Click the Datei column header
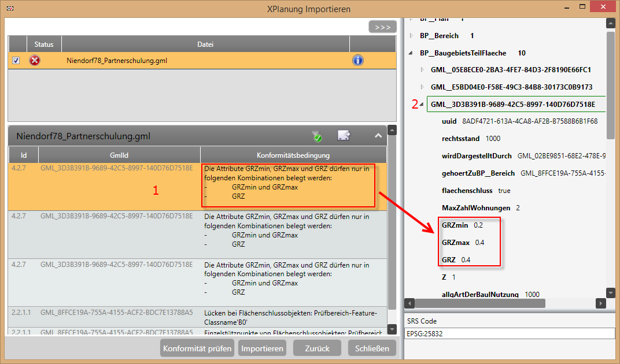The width and height of the screenshot is (620, 364). click(205, 44)
